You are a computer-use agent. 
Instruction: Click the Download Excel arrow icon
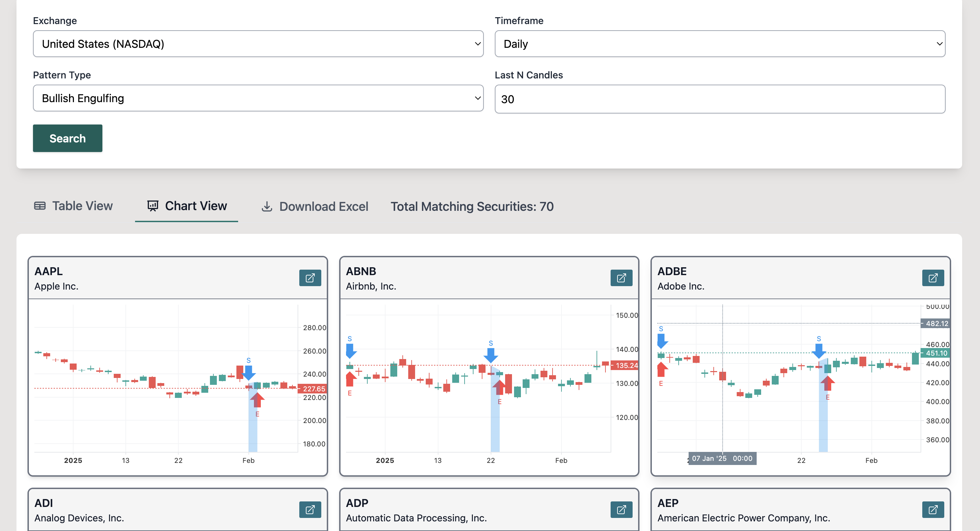(x=267, y=207)
